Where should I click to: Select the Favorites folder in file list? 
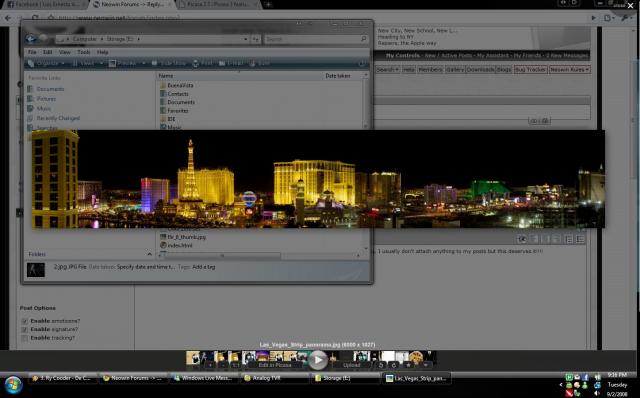click(174, 111)
